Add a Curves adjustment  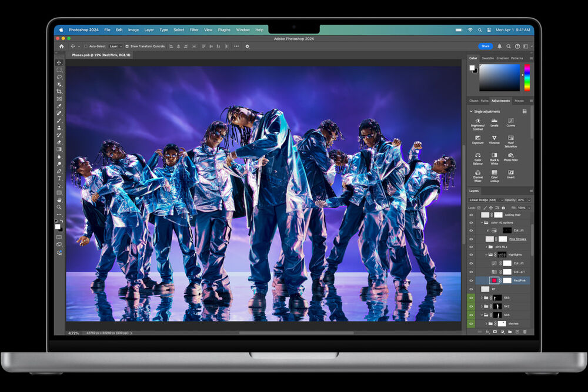510,120
